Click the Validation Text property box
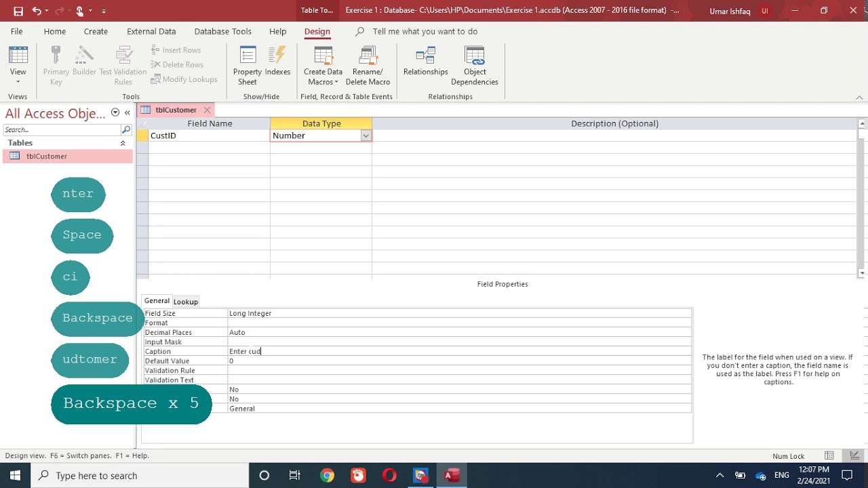The height and width of the screenshot is (488, 868). pyautogui.click(x=459, y=380)
